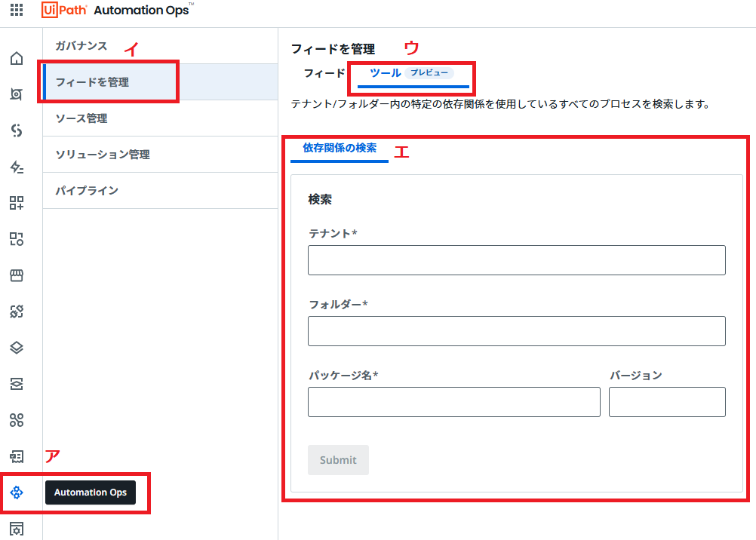Click the receipt-with-layers sidebar icon
The height and width of the screenshot is (540, 756).
coord(17,384)
